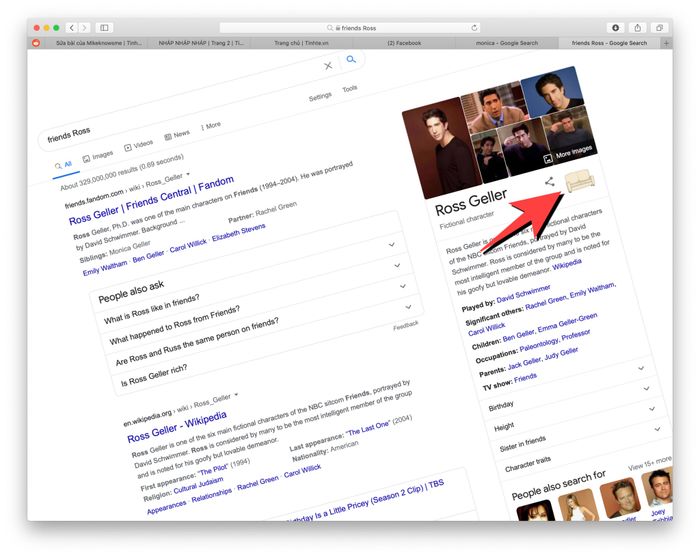Switch to the NHẤP NHẤP NHẤP tab
This screenshot has width=700, height=557.
201,43
